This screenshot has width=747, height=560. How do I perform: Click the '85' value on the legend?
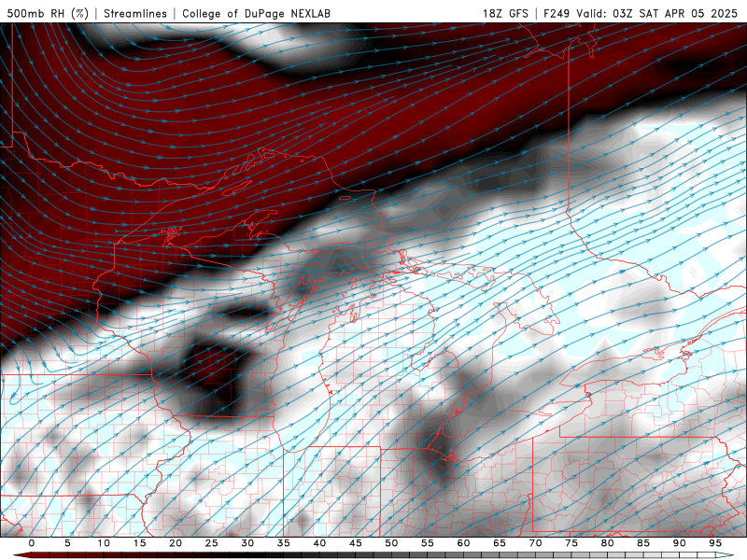coord(643,543)
